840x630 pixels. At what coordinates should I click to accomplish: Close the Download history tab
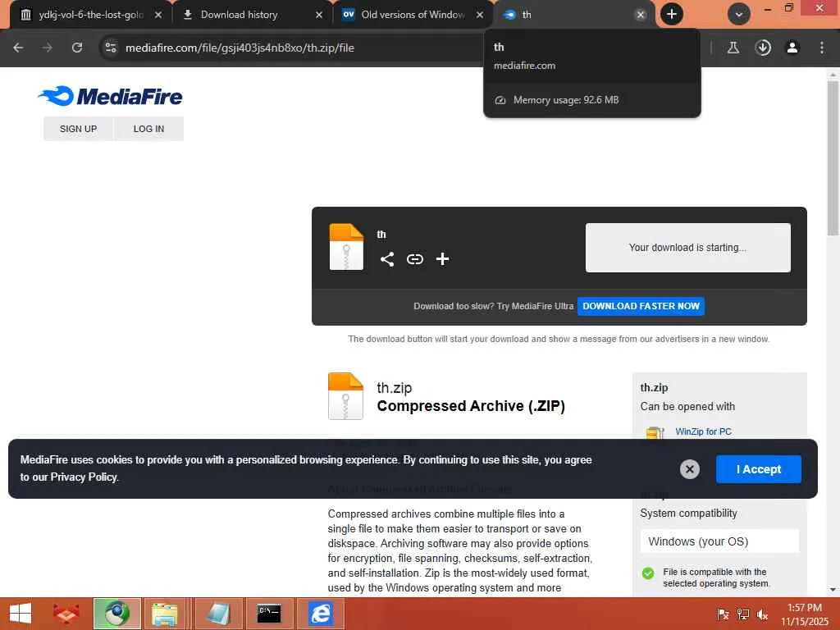(x=319, y=15)
